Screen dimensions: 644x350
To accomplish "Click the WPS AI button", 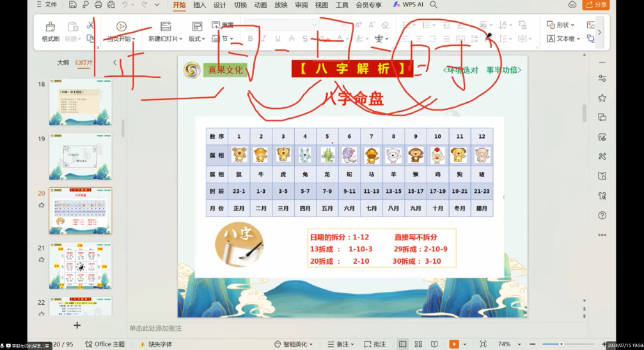I will (408, 4).
